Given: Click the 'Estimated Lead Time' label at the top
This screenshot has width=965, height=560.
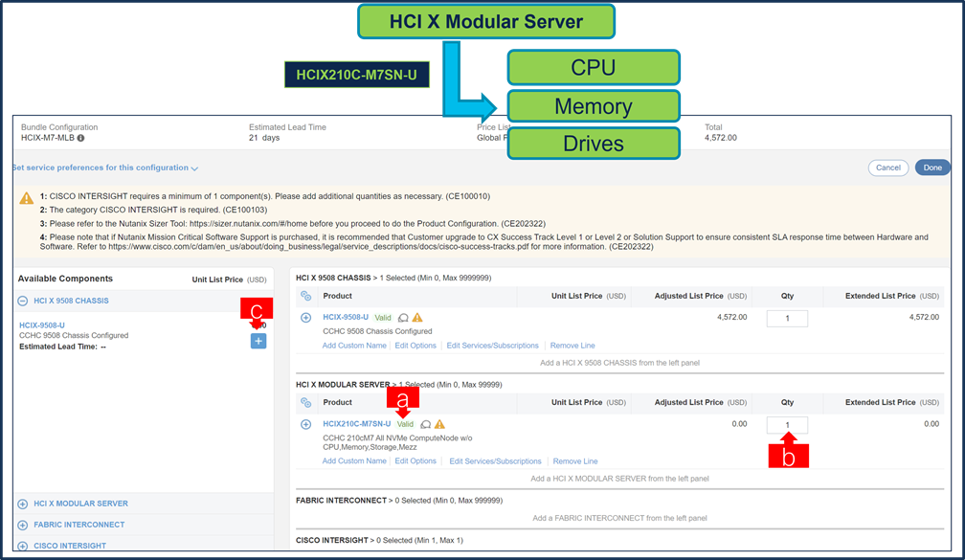Looking at the screenshot, I should (287, 127).
